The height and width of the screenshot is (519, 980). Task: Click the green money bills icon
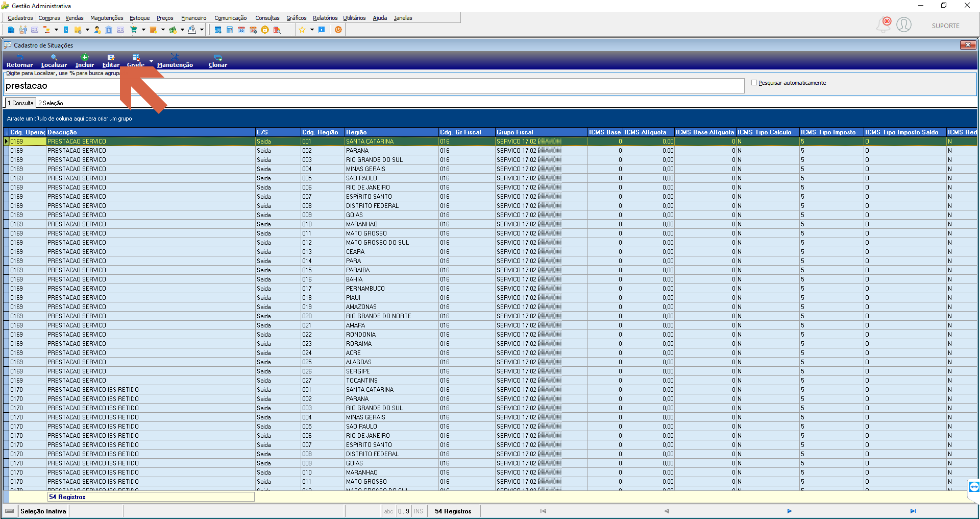(x=173, y=30)
